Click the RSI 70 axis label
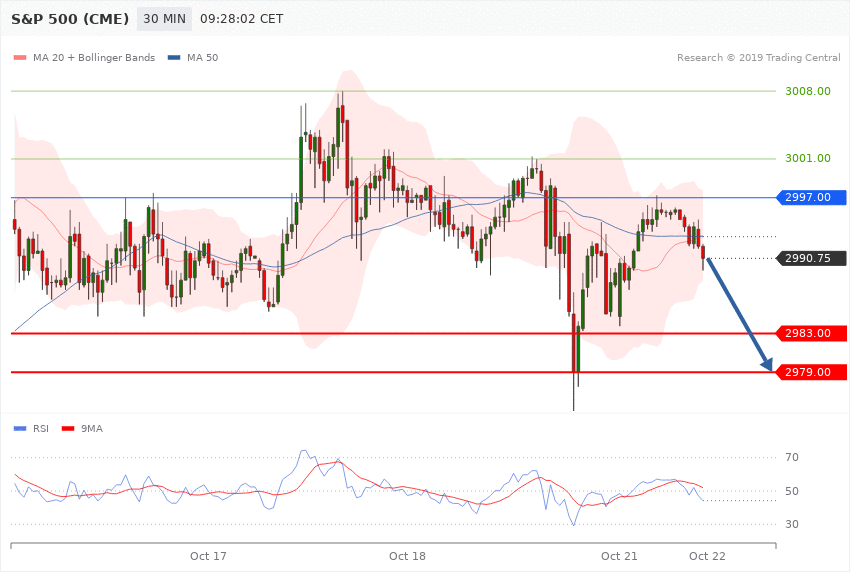This screenshot has height=576, width=850. (x=792, y=457)
